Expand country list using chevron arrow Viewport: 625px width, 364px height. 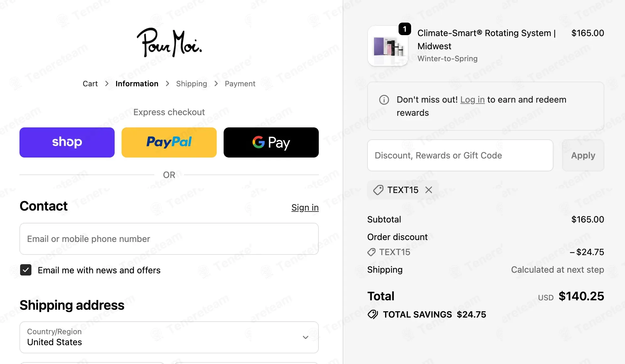[305, 337]
